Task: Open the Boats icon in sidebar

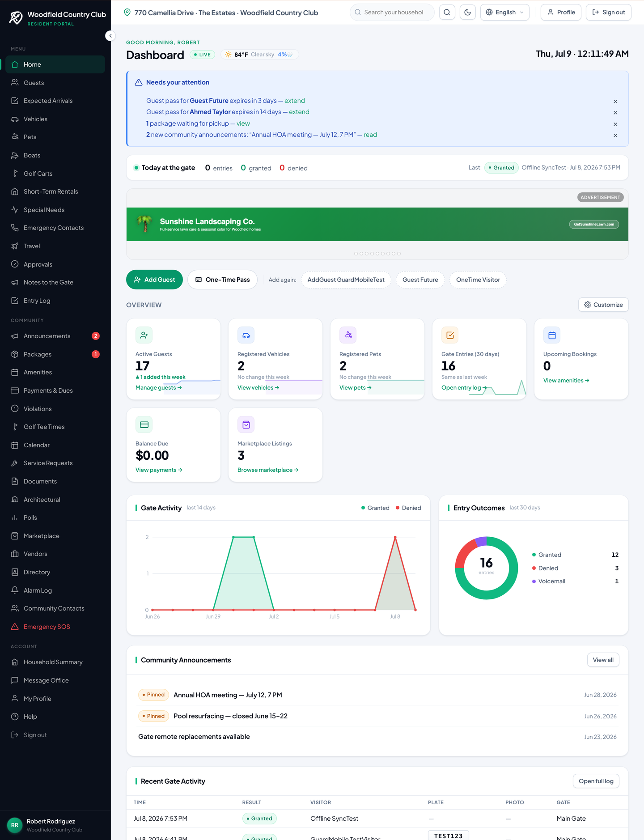Action: pyautogui.click(x=15, y=155)
